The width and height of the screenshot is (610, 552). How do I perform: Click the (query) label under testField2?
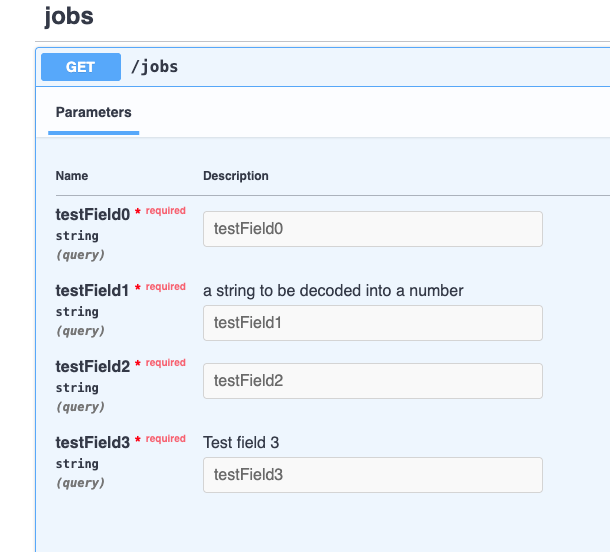pyautogui.click(x=80, y=407)
